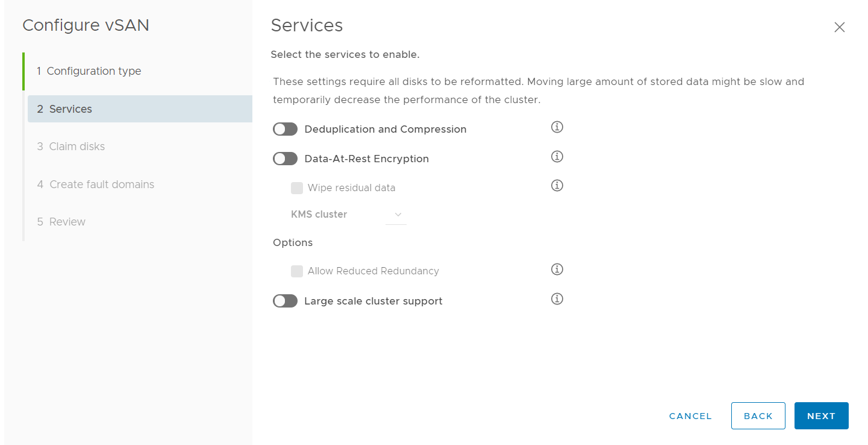Click the CANCEL button

click(690, 416)
